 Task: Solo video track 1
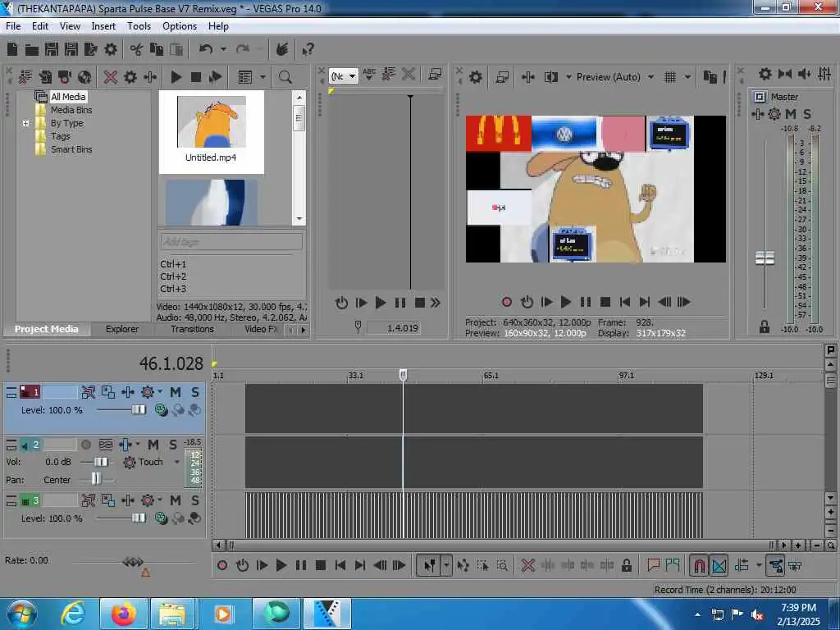pyautogui.click(x=195, y=392)
